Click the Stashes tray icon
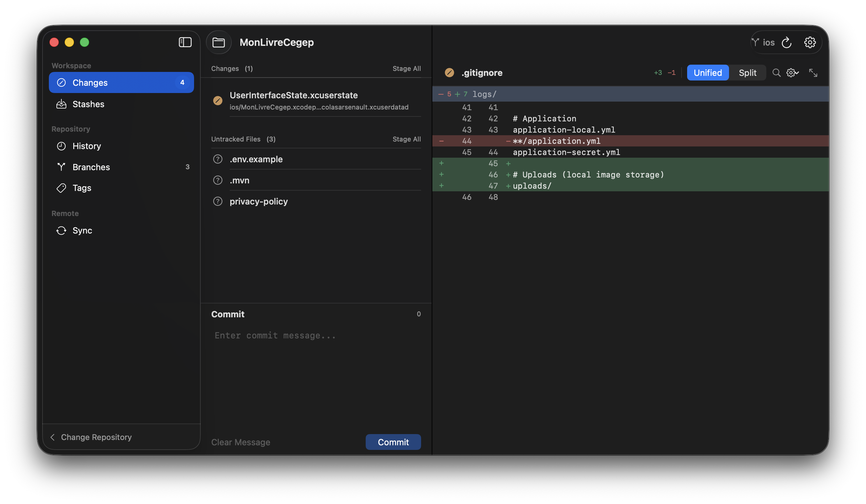The width and height of the screenshot is (866, 504). (61, 104)
